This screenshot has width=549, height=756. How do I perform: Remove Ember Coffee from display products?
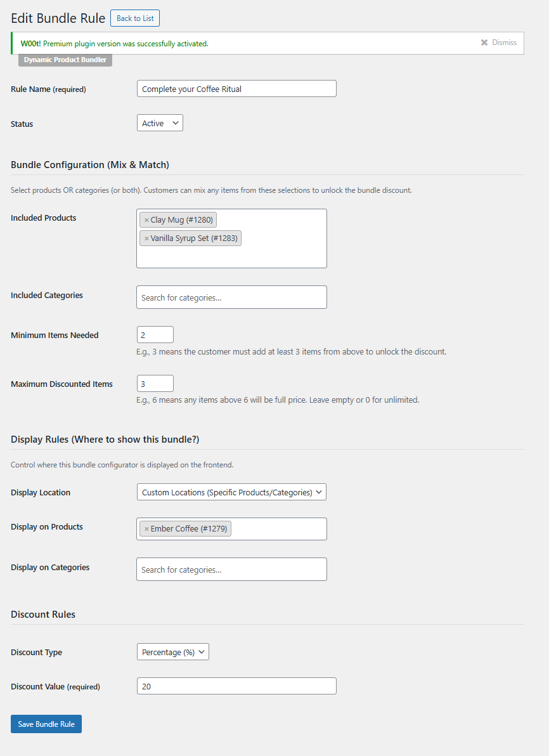146,529
